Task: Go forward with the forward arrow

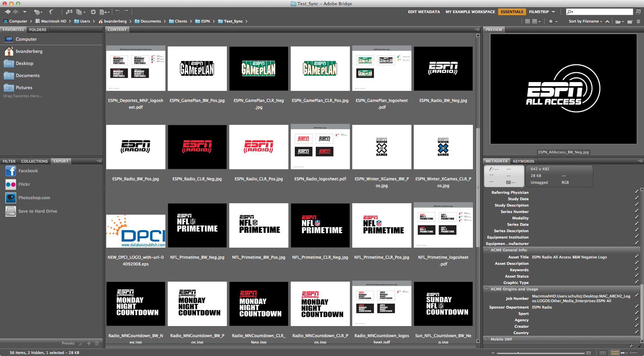Action: point(16,12)
